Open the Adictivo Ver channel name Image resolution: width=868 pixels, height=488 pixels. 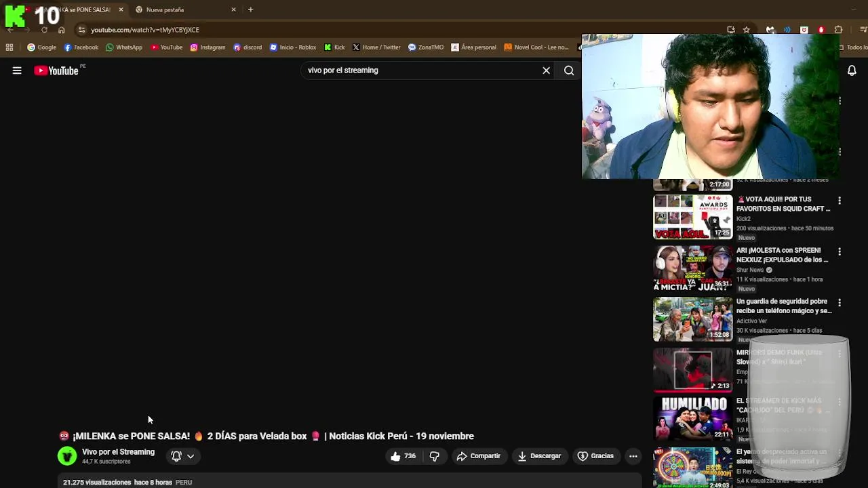[751, 321]
